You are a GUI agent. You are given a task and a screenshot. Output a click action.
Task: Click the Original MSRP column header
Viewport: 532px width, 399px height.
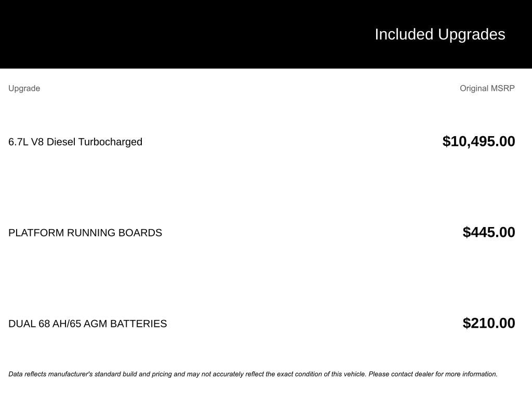pyautogui.click(x=487, y=88)
